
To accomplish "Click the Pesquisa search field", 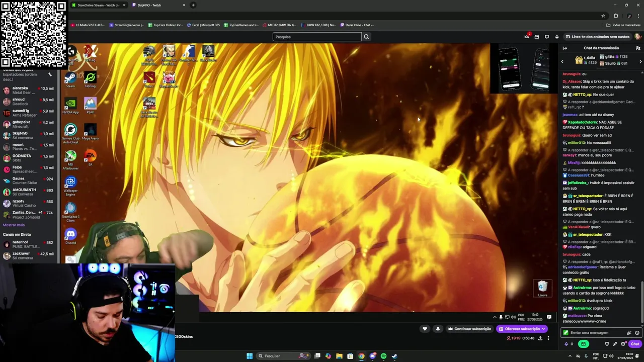I will (317, 37).
